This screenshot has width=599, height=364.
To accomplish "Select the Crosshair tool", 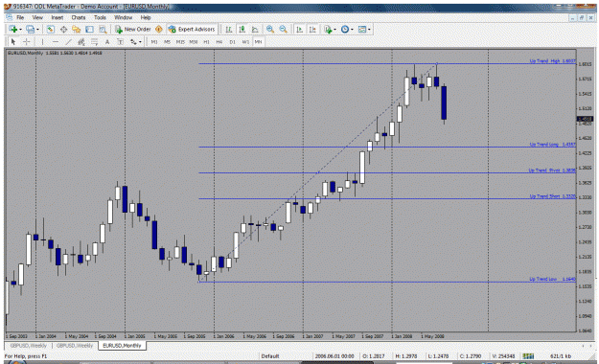I will (27, 41).
